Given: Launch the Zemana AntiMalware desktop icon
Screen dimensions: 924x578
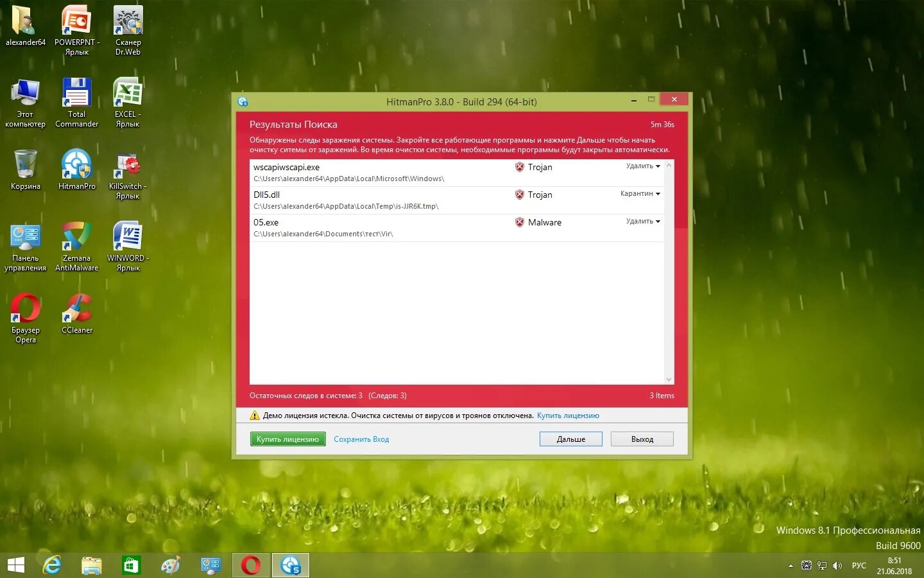Looking at the screenshot, I should (x=76, y=236).
